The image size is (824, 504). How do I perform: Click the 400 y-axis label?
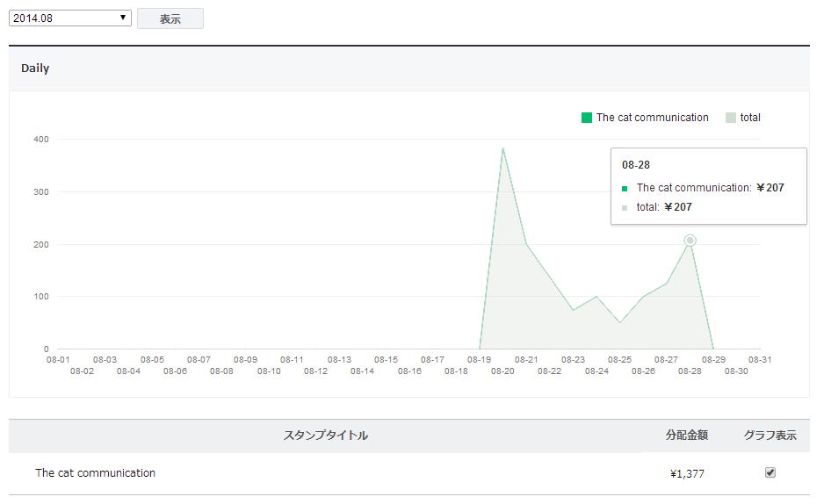(41, 140)
